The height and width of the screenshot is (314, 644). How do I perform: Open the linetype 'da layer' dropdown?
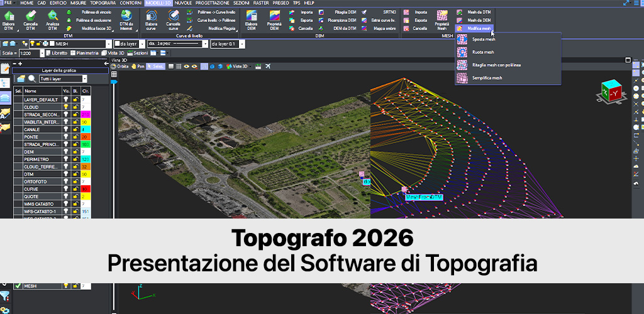pos(206,44)
